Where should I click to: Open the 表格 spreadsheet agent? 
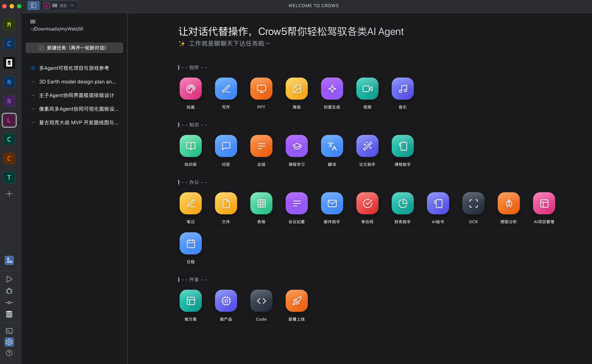(x=261, y=203)
